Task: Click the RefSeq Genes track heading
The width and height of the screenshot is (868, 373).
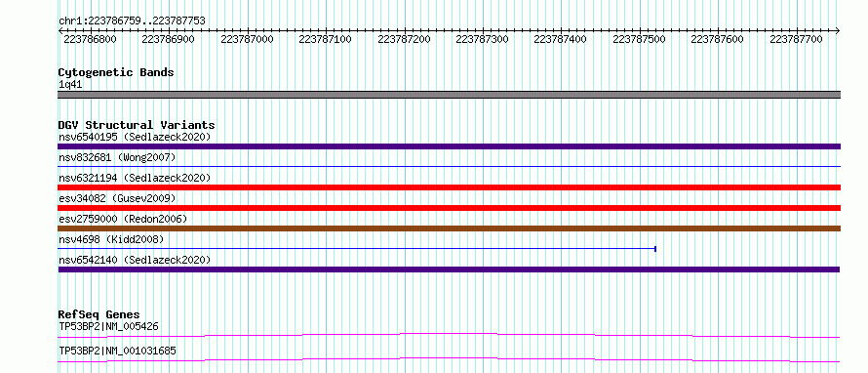Action: coord(99,314)
